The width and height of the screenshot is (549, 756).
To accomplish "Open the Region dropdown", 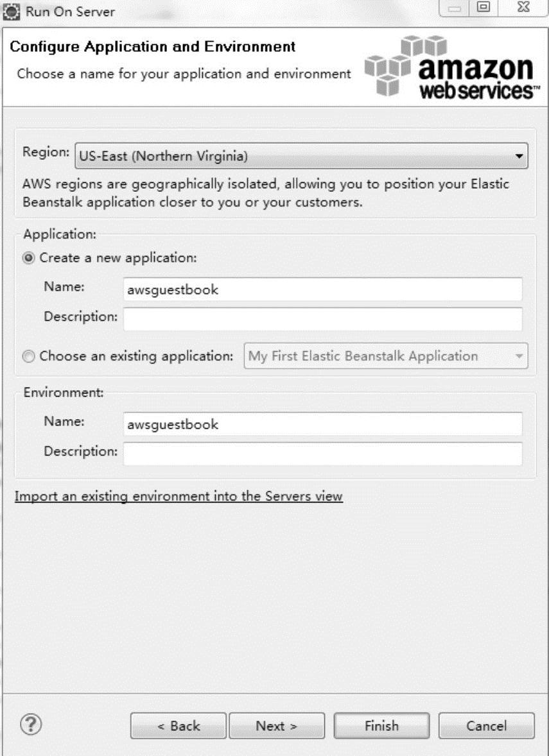I will point(301,155).
